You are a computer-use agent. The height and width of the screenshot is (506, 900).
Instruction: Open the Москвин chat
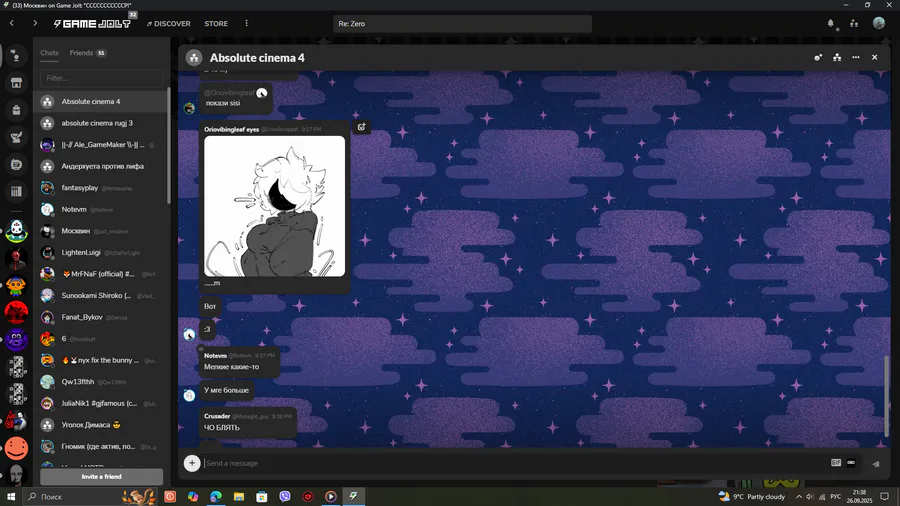point(100,231)
